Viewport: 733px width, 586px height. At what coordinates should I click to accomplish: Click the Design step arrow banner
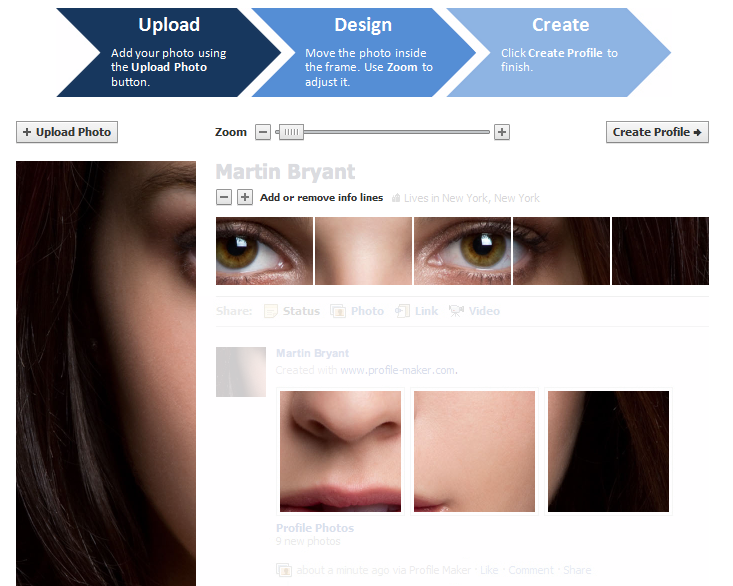coord(364,52)
